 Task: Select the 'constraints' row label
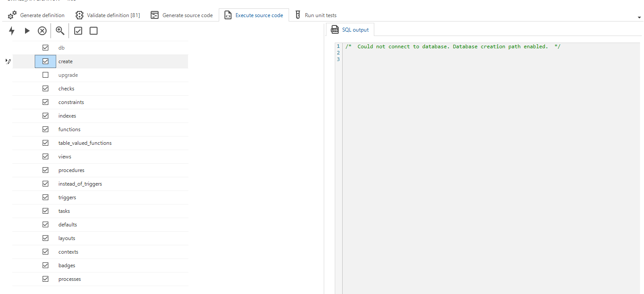(71, 102)
